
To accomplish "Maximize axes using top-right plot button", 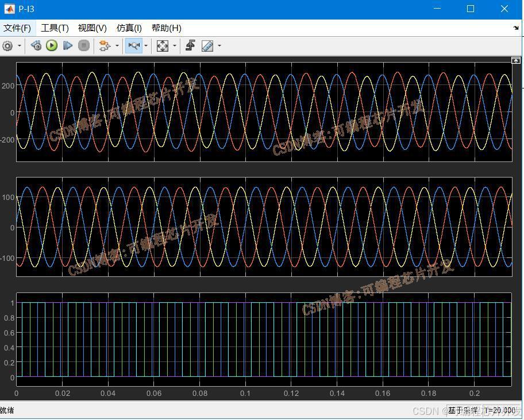I will (516, 60).
